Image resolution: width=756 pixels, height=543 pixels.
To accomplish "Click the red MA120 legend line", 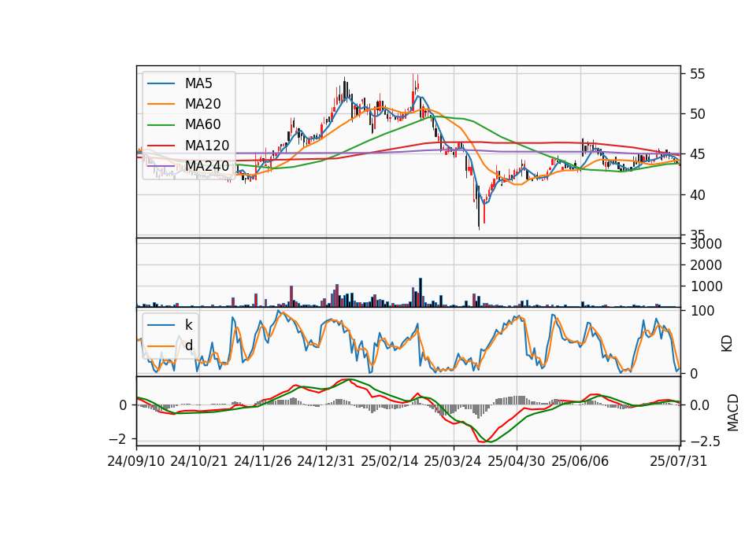I will tap(161, 146).
